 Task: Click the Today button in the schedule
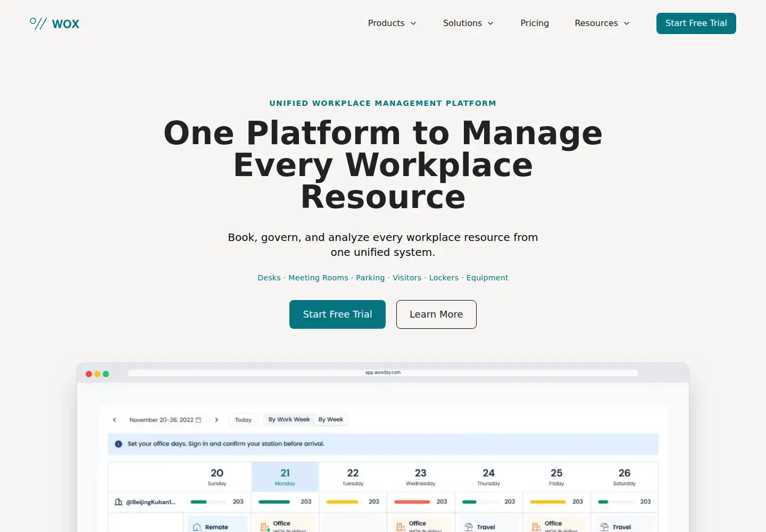coord(243,420)
